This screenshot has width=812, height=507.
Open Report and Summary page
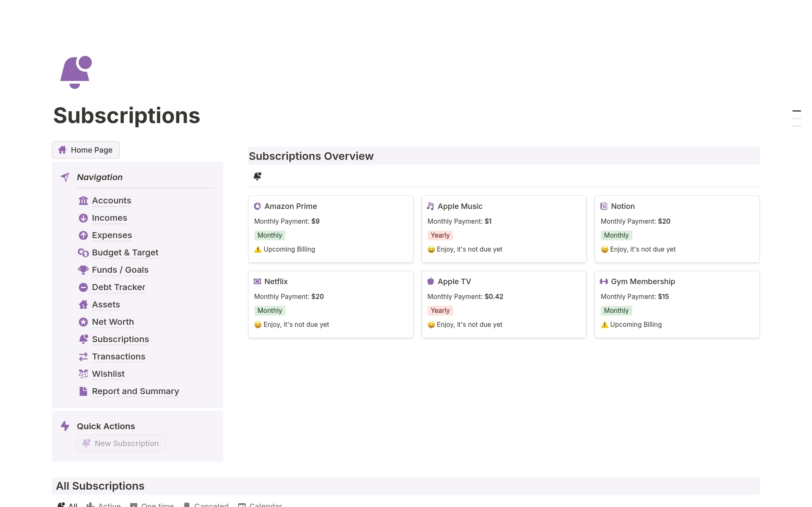136,391
